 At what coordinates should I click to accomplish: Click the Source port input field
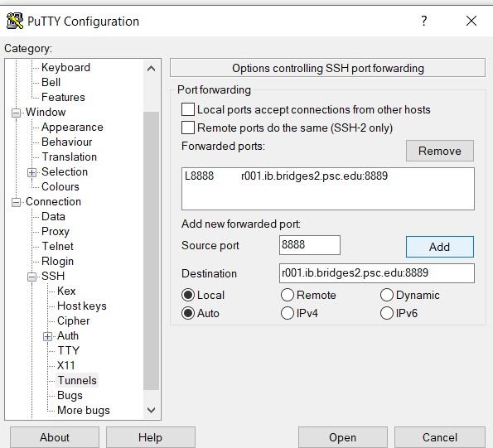pyautogui.click(x=310, y=245)
